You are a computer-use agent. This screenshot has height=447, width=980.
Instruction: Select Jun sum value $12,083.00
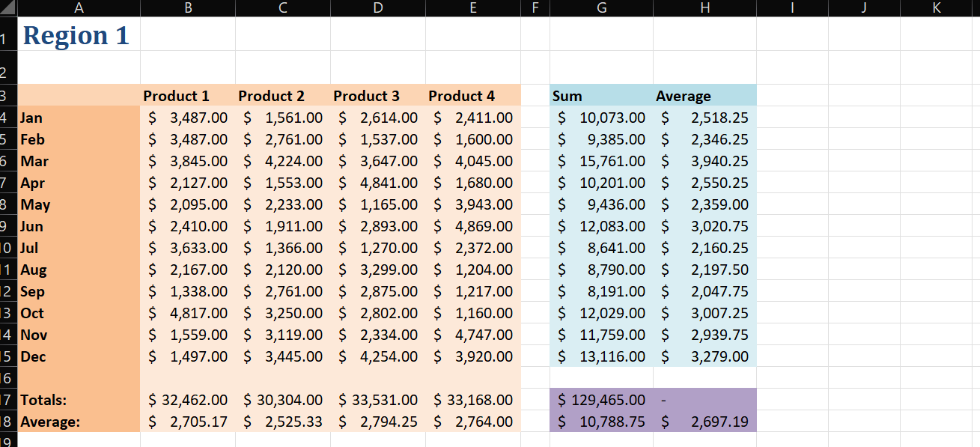coord(602,226)
